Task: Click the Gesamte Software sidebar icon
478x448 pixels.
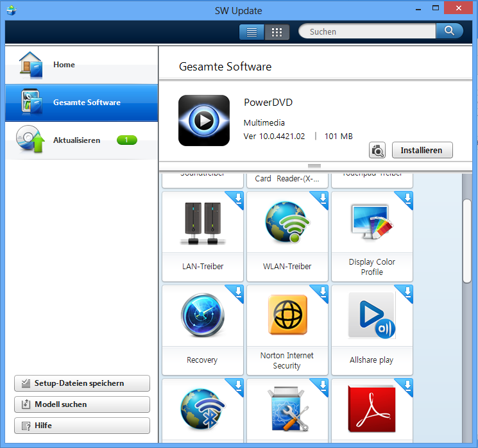Action: (31, 101)
